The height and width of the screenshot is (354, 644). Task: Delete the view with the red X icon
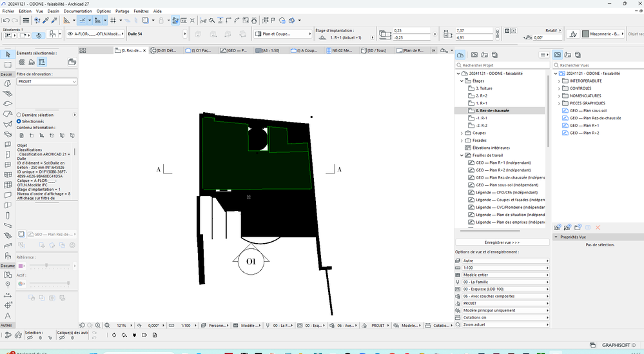click(x=598, y=227)
